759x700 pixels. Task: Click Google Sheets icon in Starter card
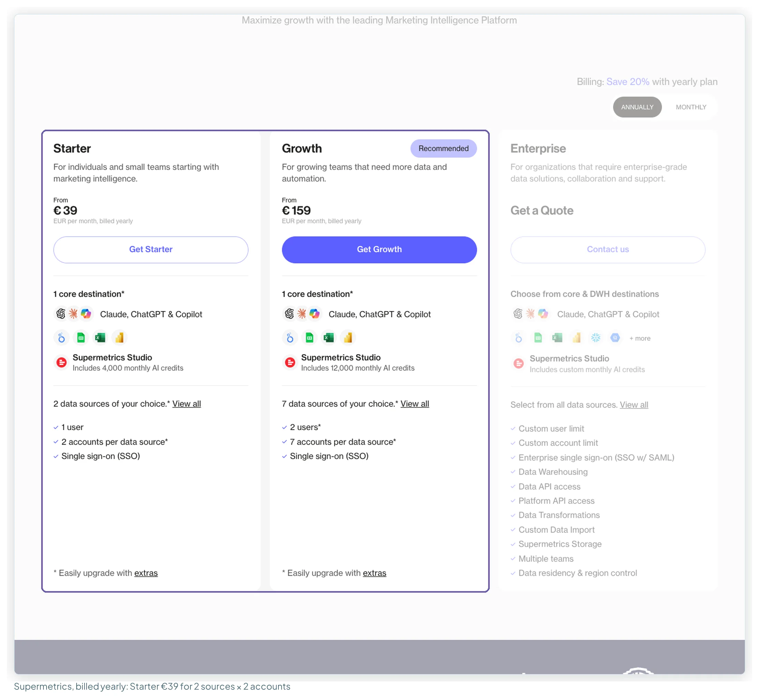(x=81, y=338)
